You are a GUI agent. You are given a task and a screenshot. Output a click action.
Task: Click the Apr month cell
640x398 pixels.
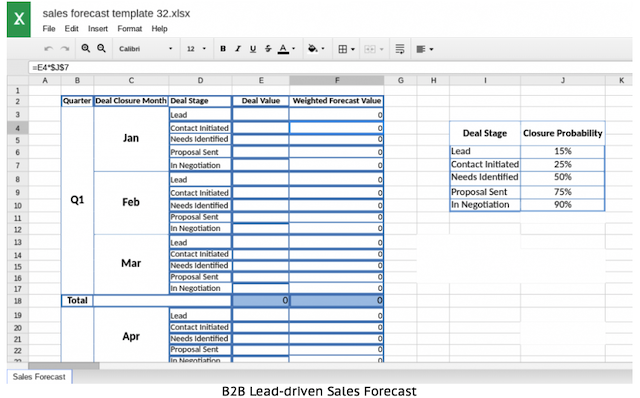click(x=131, y=336)
